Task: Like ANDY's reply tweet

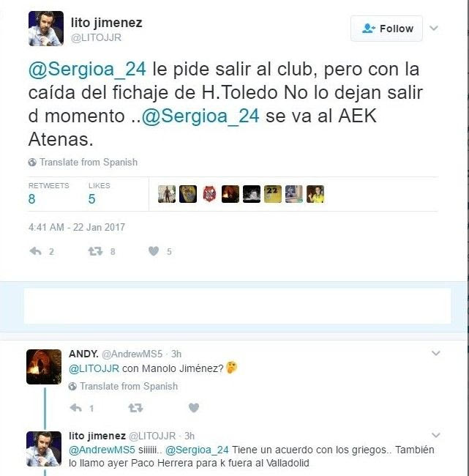Action: tap(194, 407)
